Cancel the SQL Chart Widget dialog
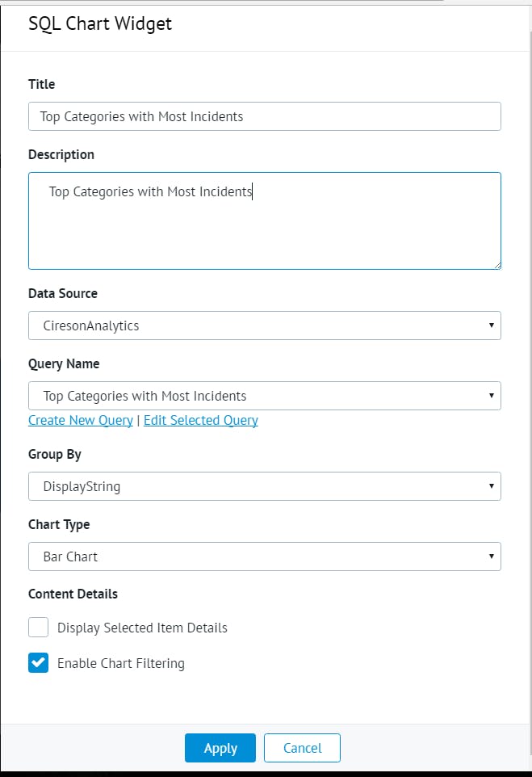Screen dimensions: 532x777 [302, 748]
